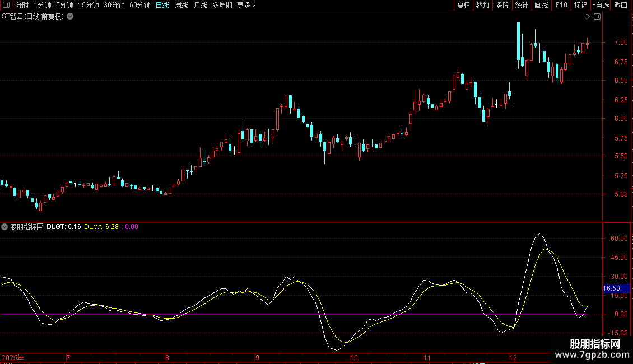The image size is (633, 364).
Task: Add stock via +自选 button
Action: pyautogui.click(x=600, y=5)
